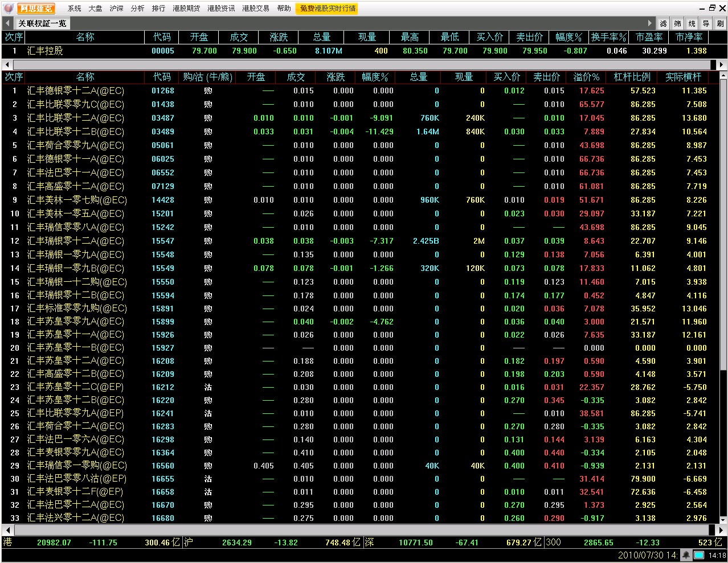The image size is (728, 563).
Task: Click the 筛 screening toolbar button
Action: click(x=678, y=23)
